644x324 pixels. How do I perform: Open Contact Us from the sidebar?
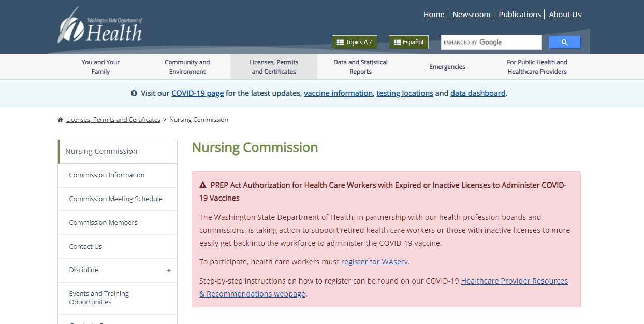pos(85,246)
